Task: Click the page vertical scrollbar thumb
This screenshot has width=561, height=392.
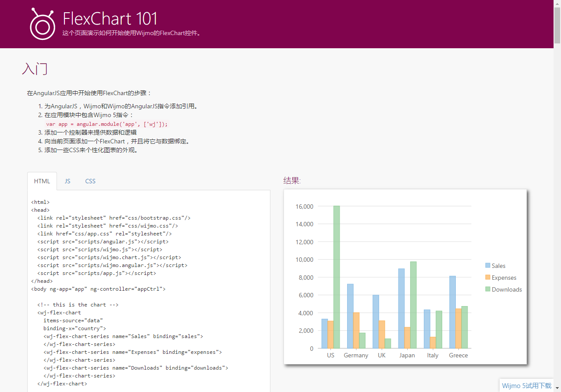Action: click(557, 25)
